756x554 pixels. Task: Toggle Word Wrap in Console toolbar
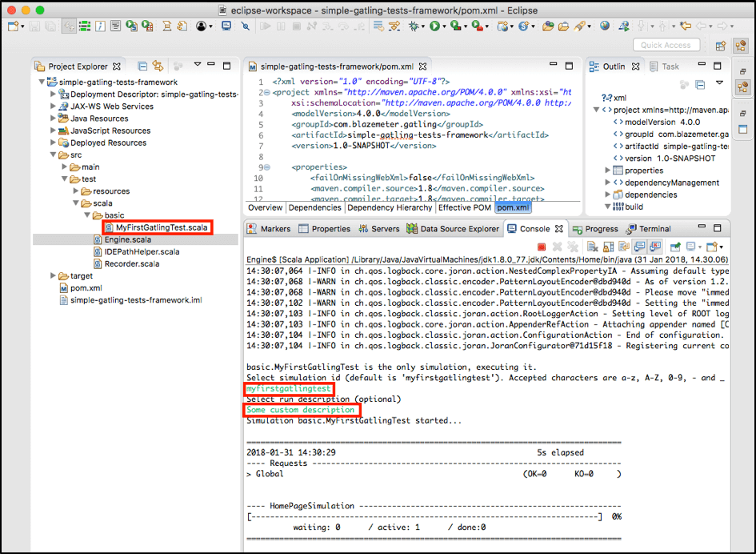624,247
